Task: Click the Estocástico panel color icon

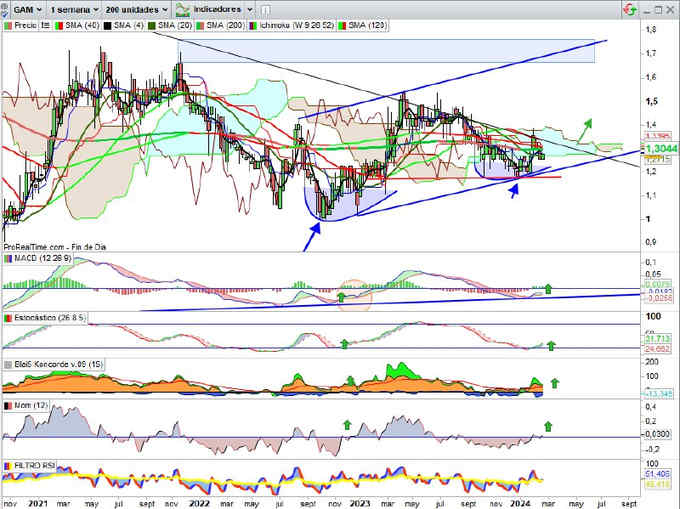Action: coord(8,318)
